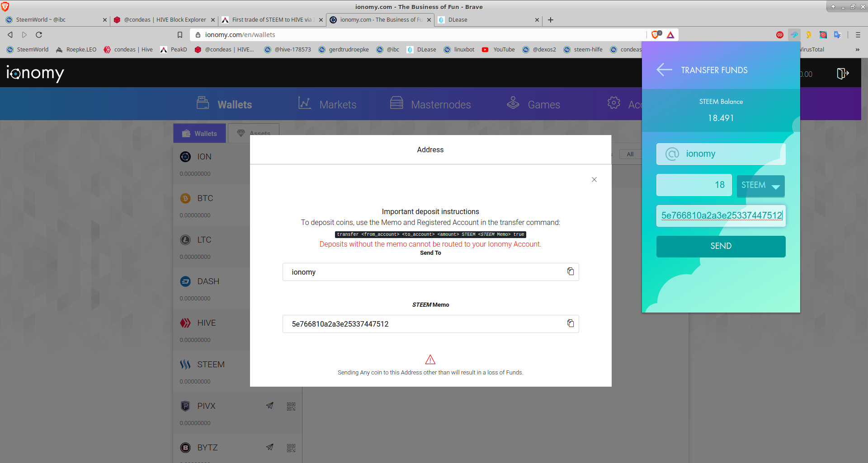Copy the STEEM Memo value
The width and height of the screenshot is (868, 463).
[x=571, y=323]
